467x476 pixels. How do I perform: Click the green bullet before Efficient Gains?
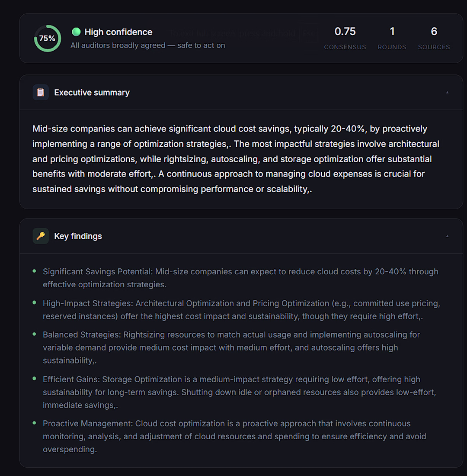[x=34, y=379]
